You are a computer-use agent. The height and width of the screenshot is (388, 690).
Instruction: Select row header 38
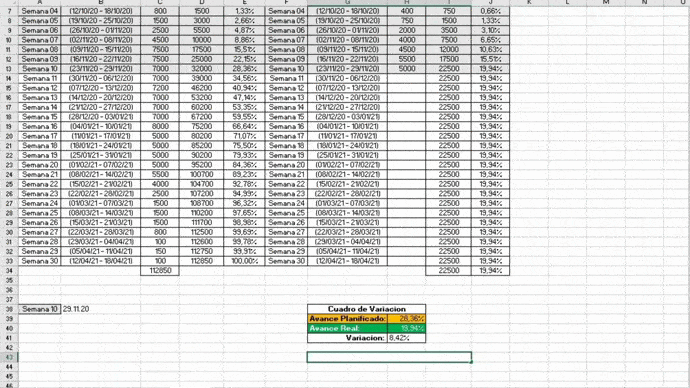click(9, 309)
